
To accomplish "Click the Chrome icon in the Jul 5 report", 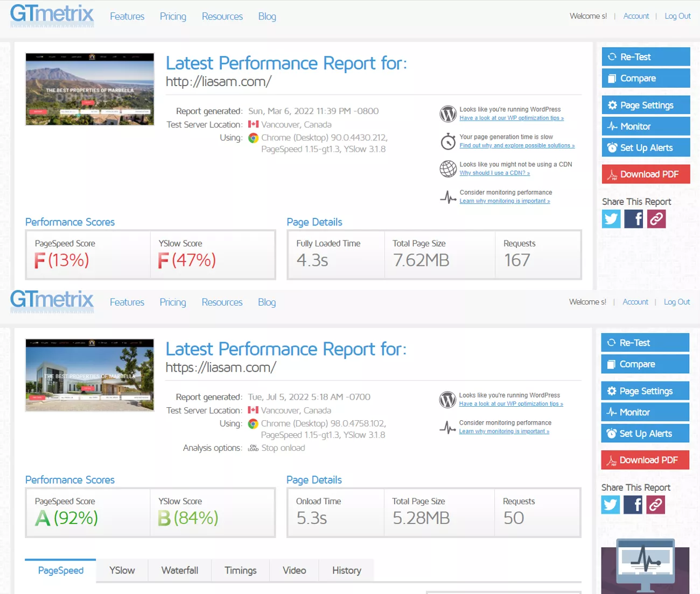I will [x=253, y=424].
